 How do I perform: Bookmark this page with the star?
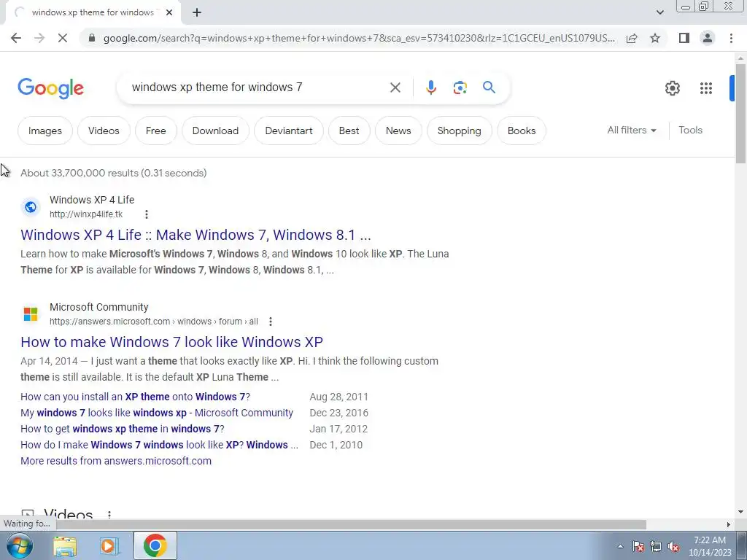[655, 38]
